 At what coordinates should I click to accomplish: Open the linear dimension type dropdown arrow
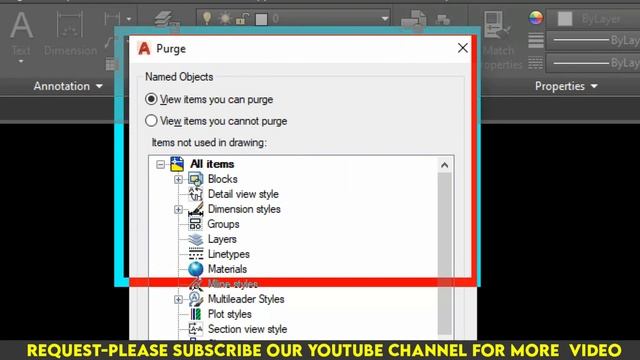[129, 19]
